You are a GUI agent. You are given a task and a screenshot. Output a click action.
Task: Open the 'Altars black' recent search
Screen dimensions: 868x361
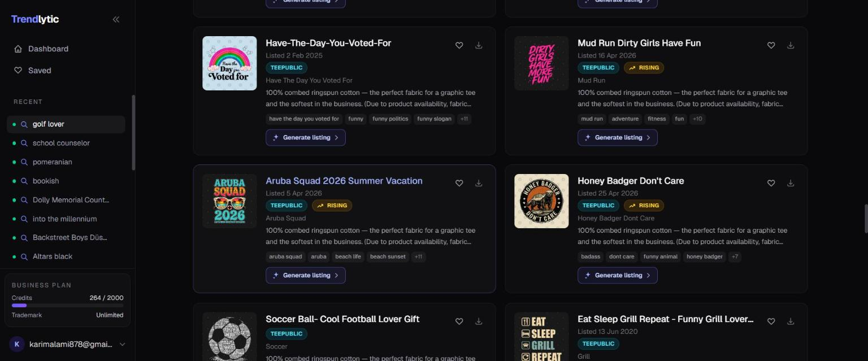(66, 256)
